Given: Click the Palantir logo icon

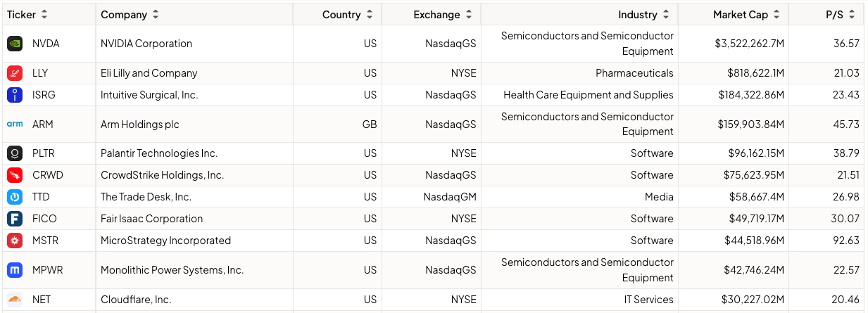Looking at the screenshot, I should (15, 153).
